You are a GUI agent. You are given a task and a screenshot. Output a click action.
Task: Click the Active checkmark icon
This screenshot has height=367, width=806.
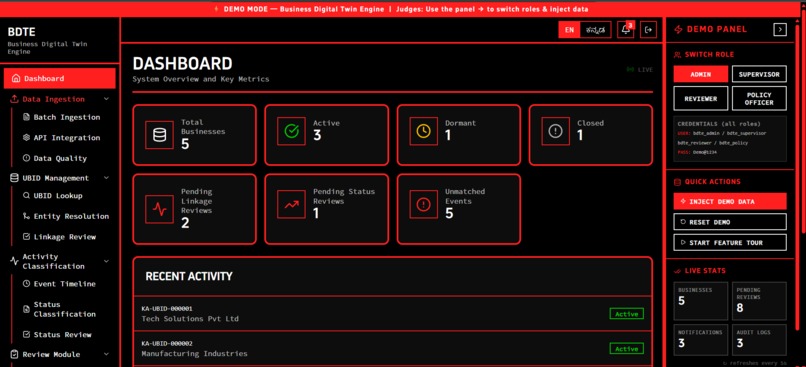pyautogui.click(x=291, y=132)
